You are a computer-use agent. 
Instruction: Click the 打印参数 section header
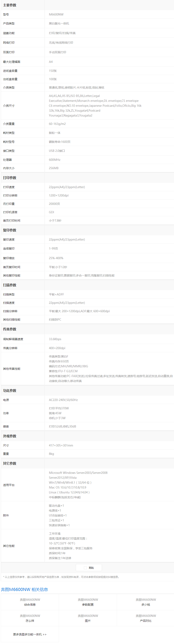click(10, 178)
